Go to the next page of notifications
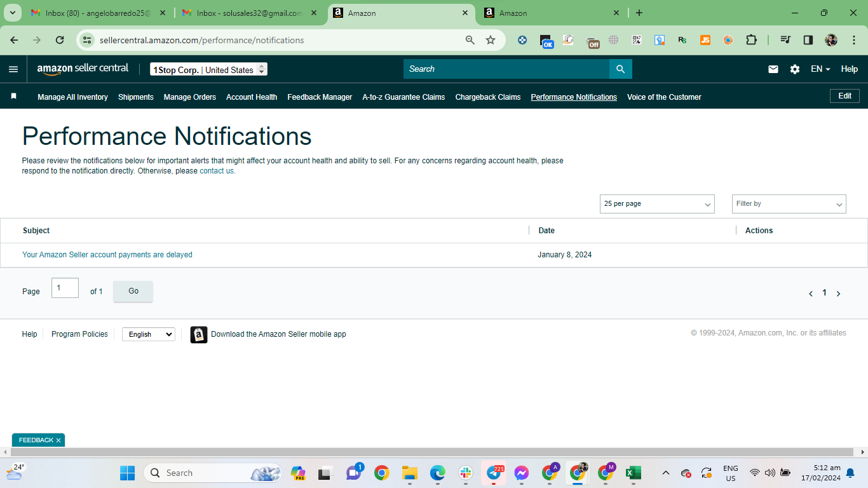 839,294
